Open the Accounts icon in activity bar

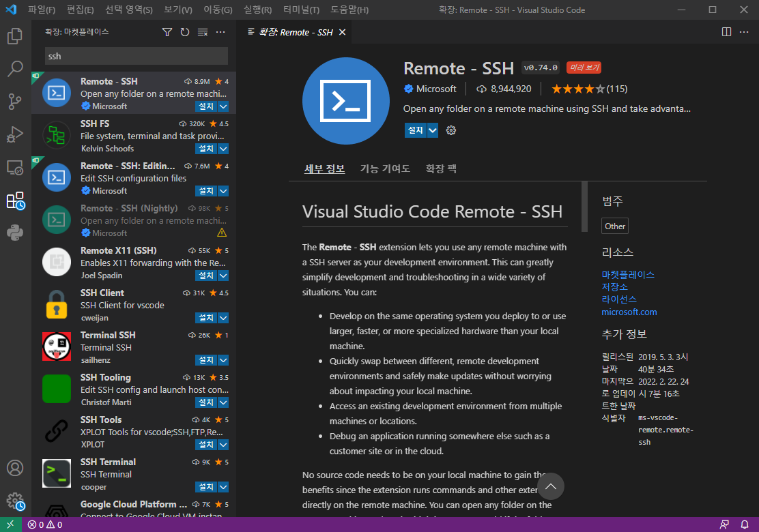pos(15,468)
